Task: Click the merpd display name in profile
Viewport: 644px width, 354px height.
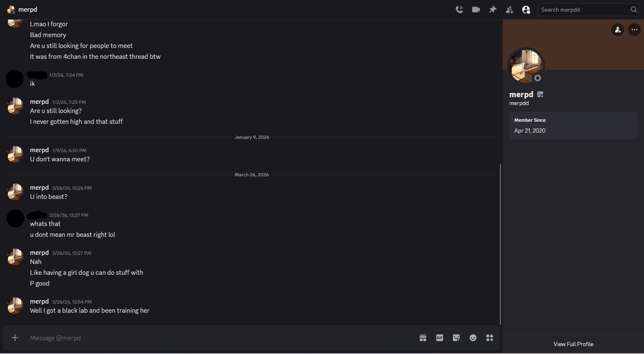Action: click(521, 95)
